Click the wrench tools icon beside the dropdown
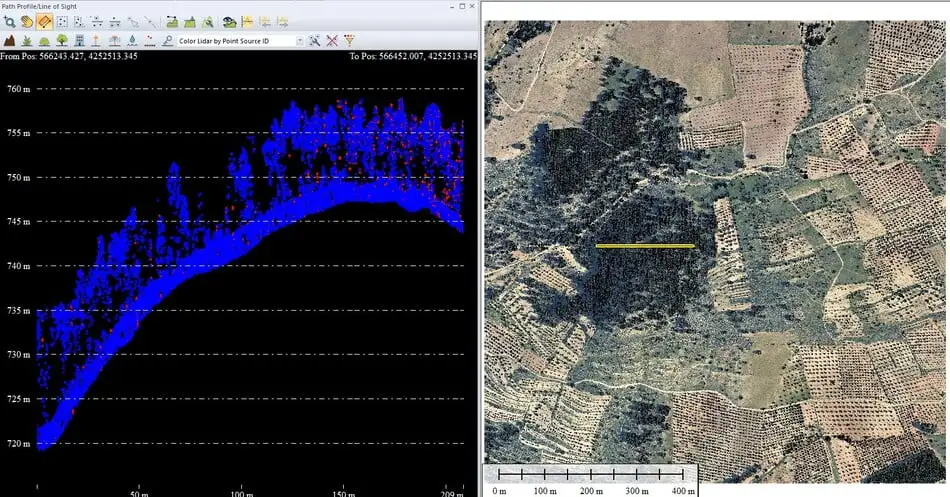 tap(314, 41)
